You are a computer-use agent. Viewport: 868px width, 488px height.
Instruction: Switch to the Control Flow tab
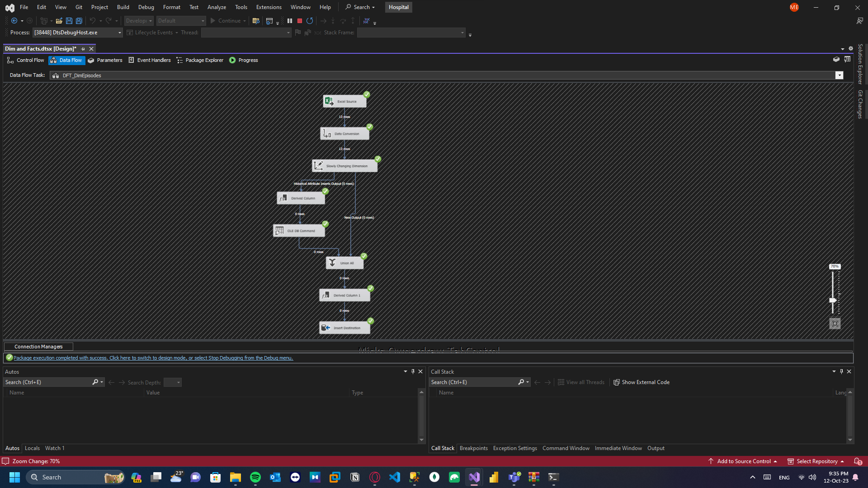point(26,60)
